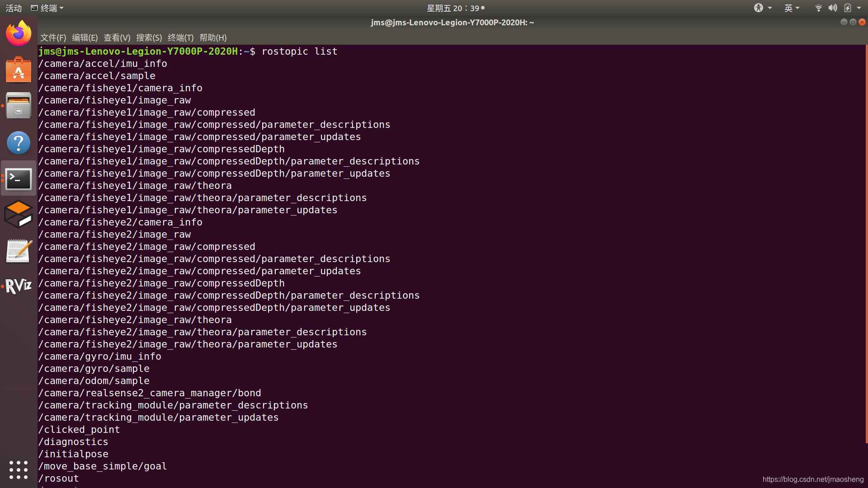
Task: Click the /initialpose line
Action: click(x=73, y=454)
